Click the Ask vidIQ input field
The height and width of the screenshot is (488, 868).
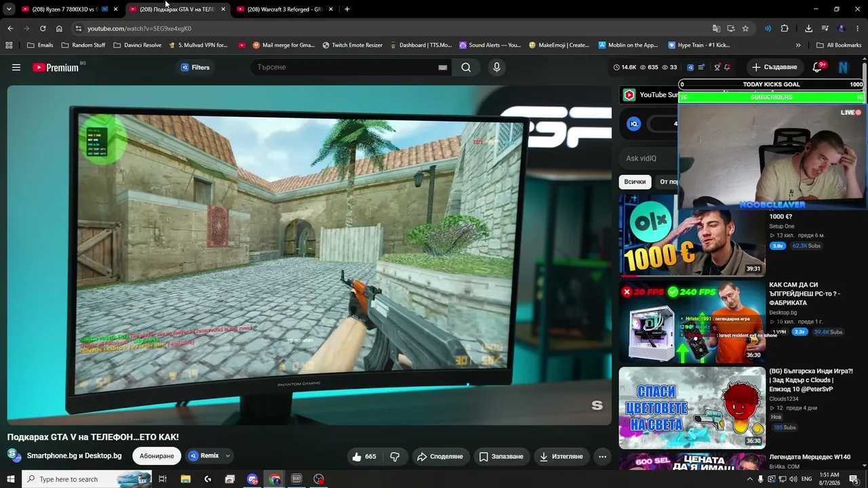click(648, 158)
